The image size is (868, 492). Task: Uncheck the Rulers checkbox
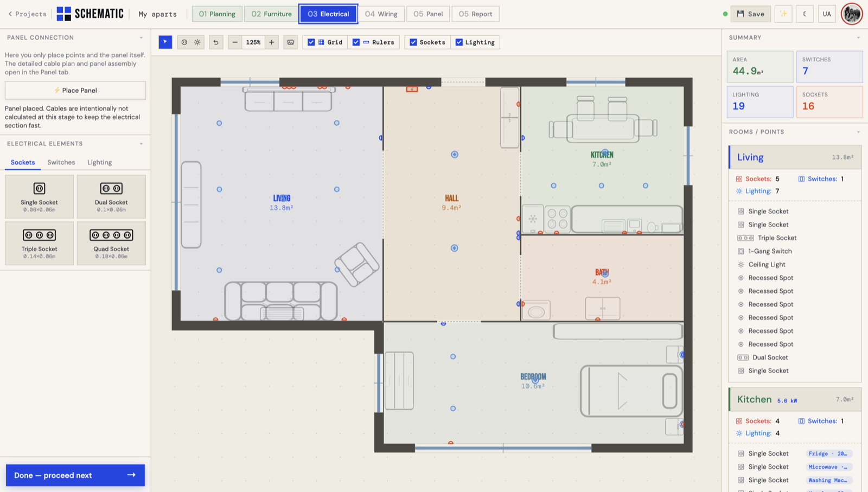tap(356, 42)
